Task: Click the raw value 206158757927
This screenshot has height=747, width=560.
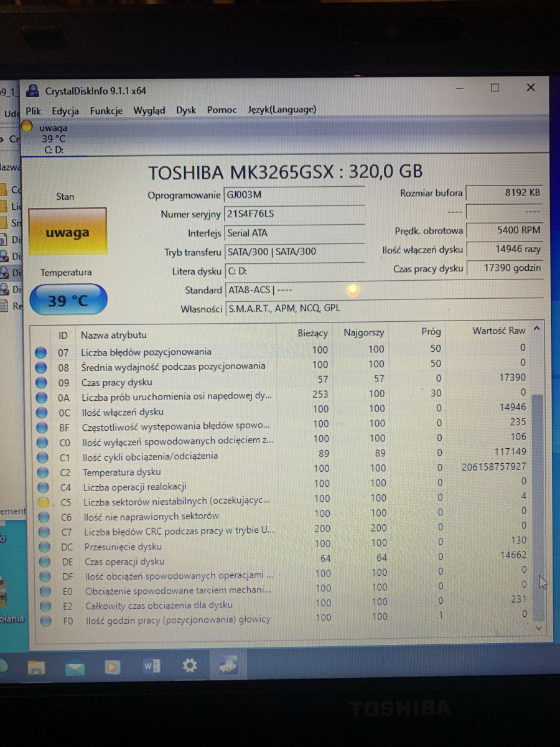Action: click(494, 466)
